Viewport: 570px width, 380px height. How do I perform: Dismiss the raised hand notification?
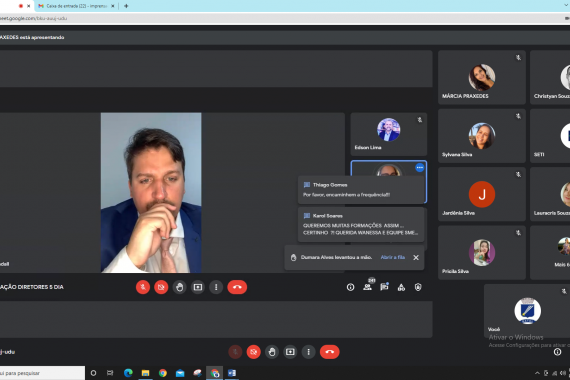(416, 257)
